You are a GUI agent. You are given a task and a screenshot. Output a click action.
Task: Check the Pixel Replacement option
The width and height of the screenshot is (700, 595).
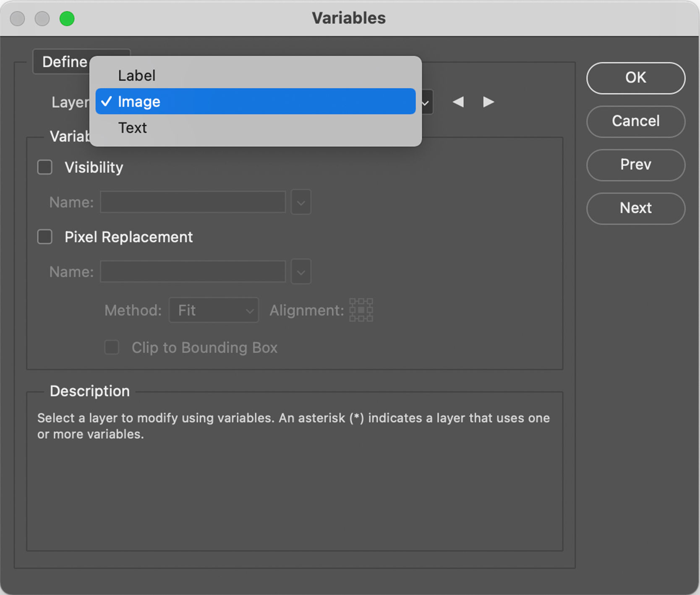point(44,237)
